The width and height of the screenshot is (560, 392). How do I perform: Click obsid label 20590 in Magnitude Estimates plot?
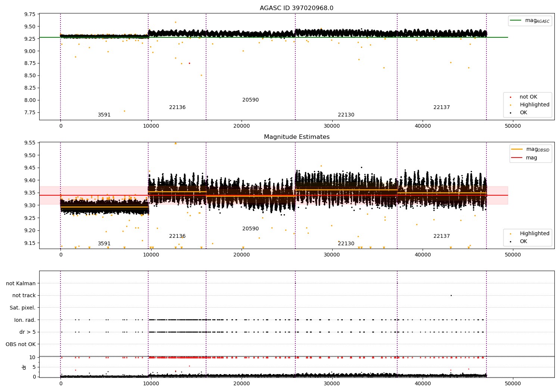(x=251, y=229)
